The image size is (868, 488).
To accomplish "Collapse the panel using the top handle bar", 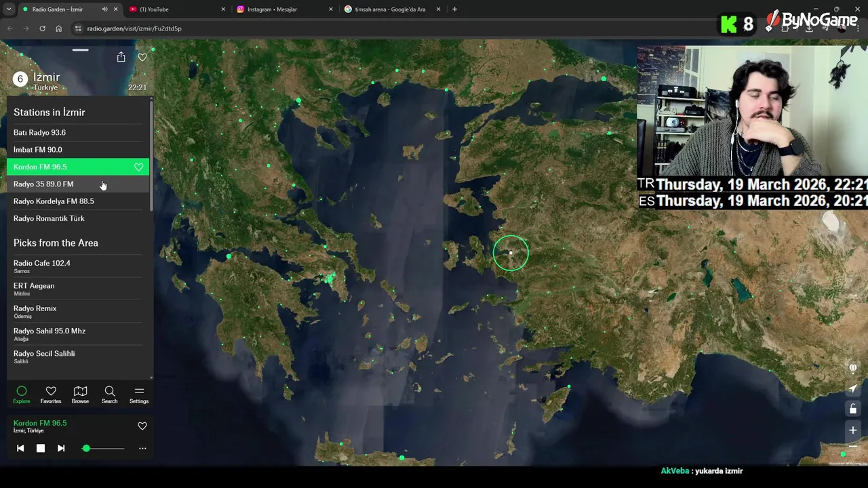I will 80,49.
